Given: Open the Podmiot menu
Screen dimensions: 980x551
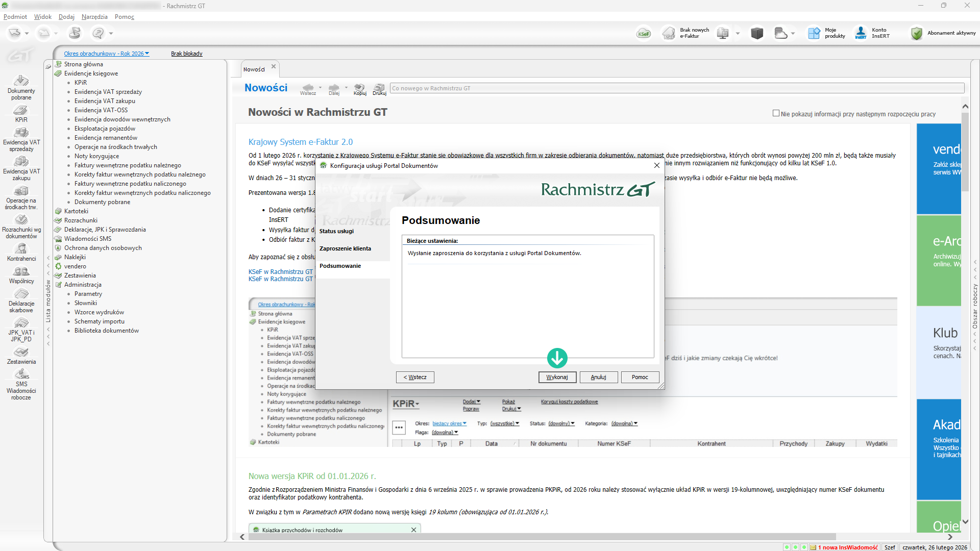Looking at the screenshot, I should pyautogui.click(x=15, y=17).
